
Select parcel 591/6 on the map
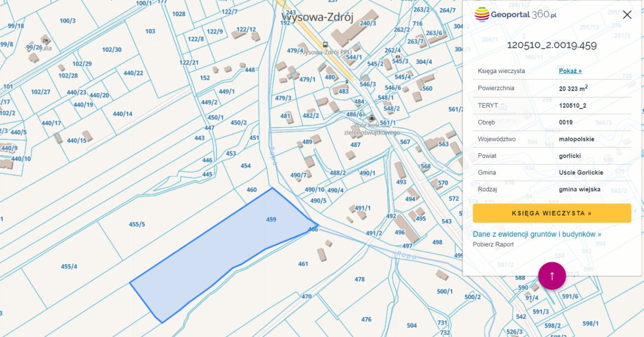(x=570, y=296)
